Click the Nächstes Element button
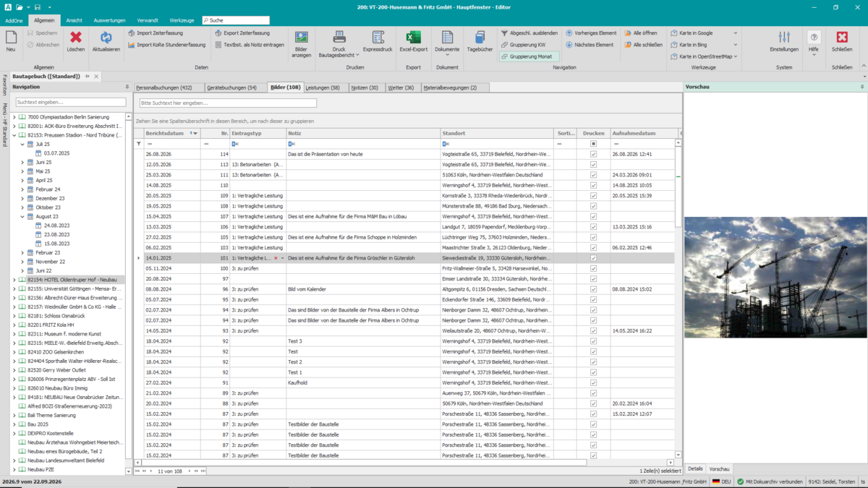Screen dimensions: 868x488 pyautogui.click(x=590, y=45)
